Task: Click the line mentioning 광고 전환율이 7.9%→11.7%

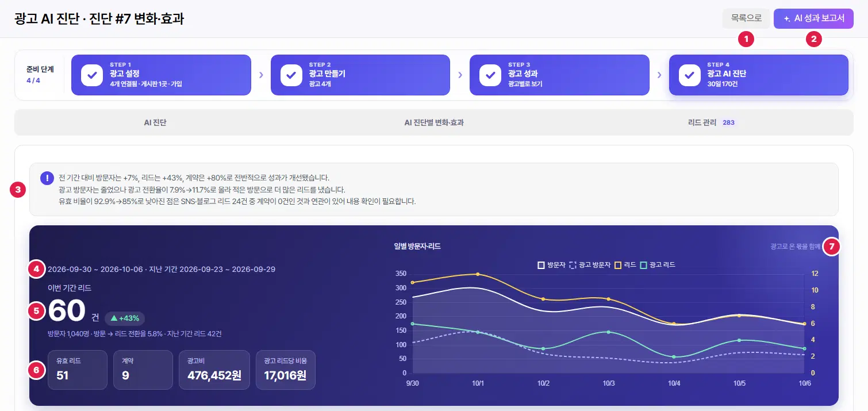Action: [x=202, y=189]
